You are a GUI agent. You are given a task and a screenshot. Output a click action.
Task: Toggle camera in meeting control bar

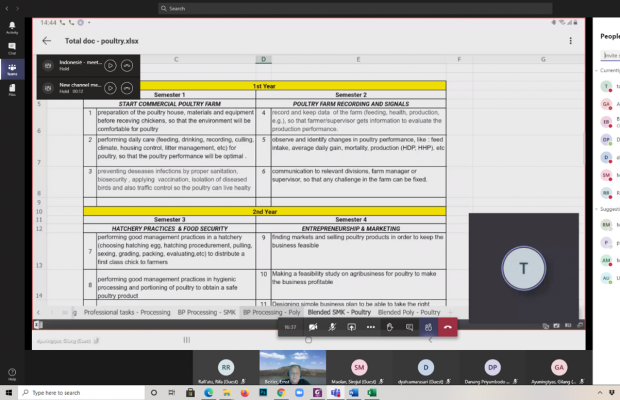pos(313,327)
